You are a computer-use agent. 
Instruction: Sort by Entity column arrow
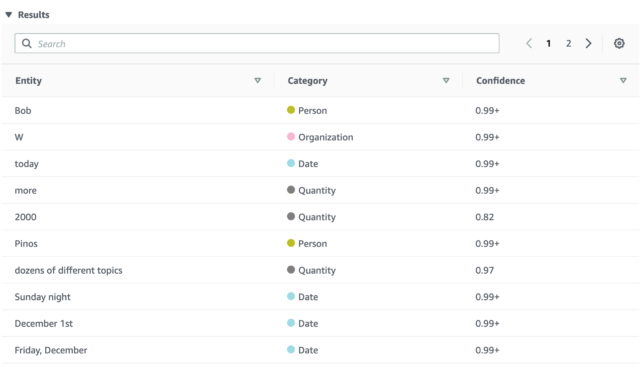[x=258, y=80]
